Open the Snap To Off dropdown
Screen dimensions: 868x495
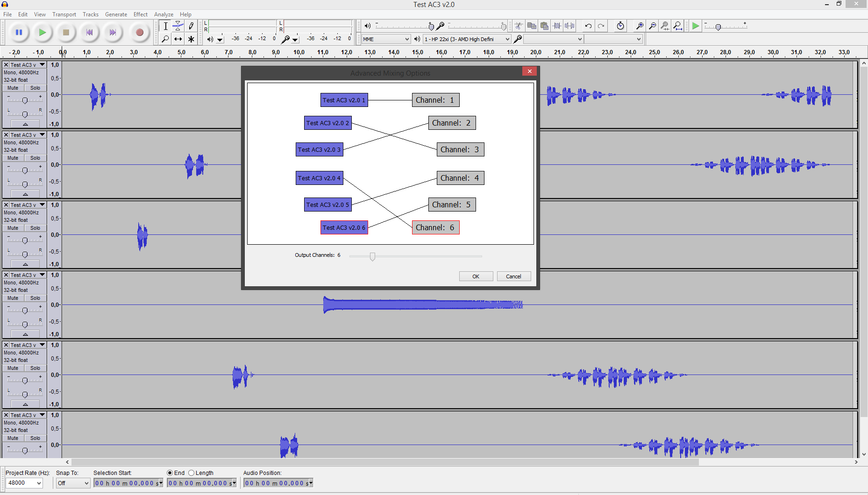(x=73, y=483)
